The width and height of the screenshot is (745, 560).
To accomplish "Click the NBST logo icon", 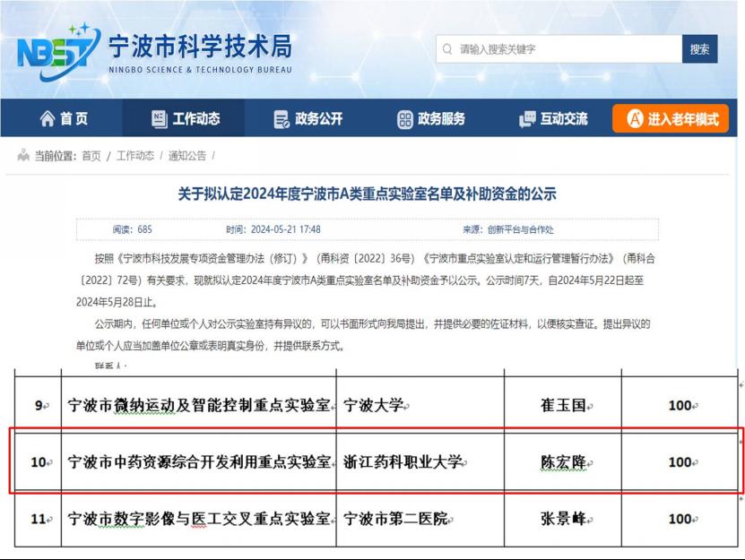I will click(x=54, y=54).
